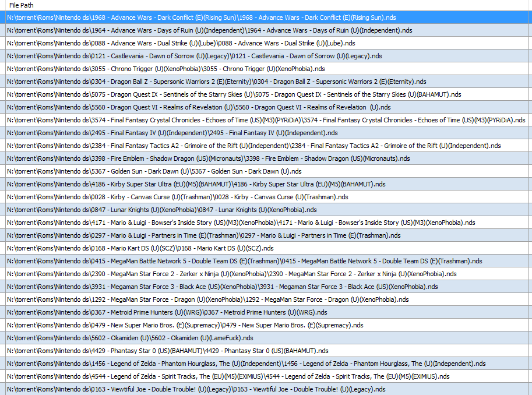The image size is (532, 395).
Task: Select Dragon Ball Z Supersonic Warriors 2 row
Action: (267, 82)
